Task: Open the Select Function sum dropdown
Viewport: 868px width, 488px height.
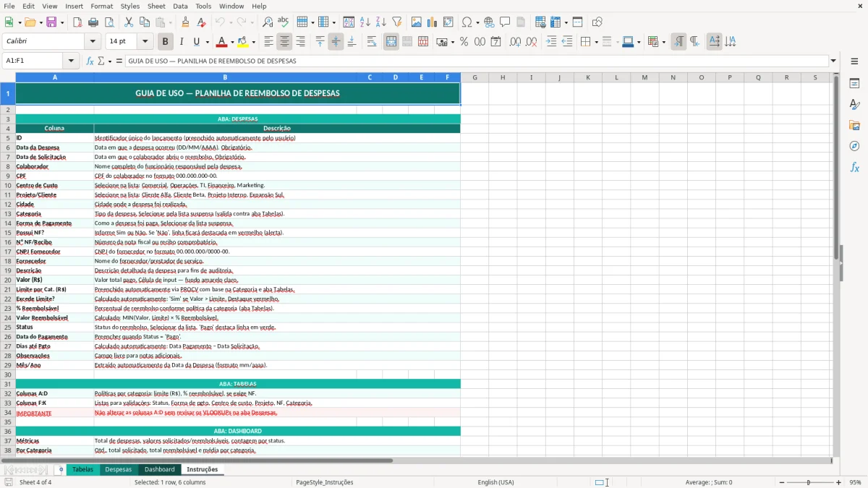Action: click(x=110, y=61)
